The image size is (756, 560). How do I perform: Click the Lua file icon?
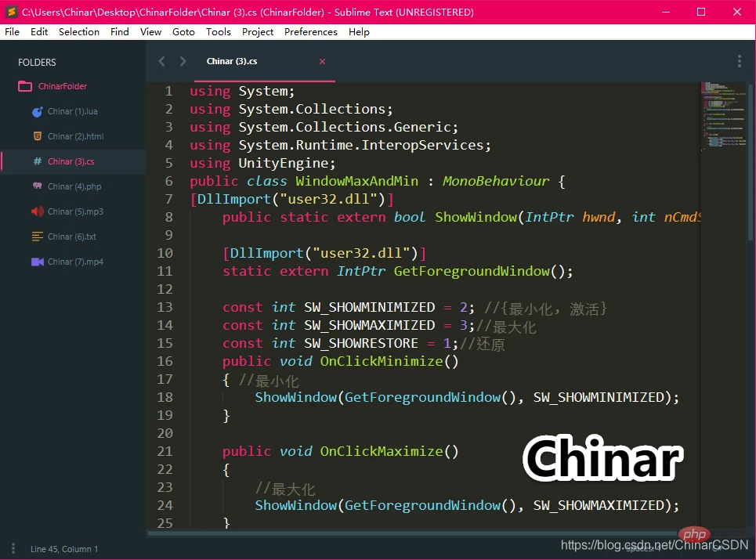[x=37, y=112]
